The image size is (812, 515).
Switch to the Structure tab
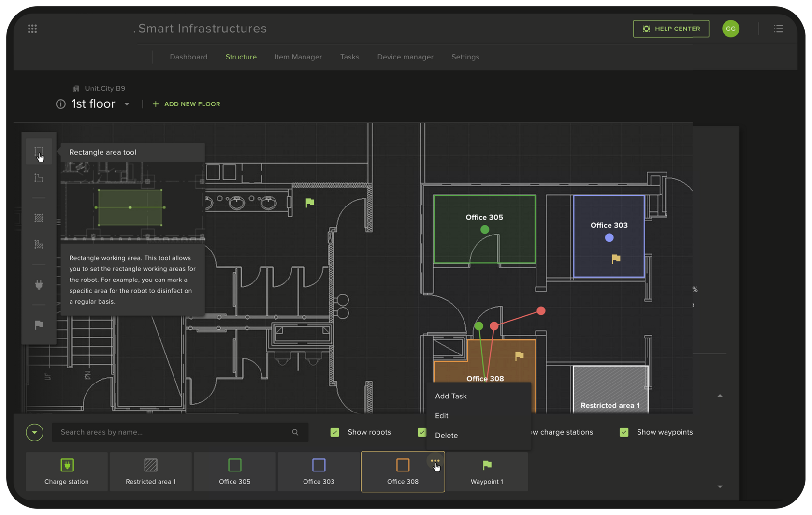[x=241, y=57]
